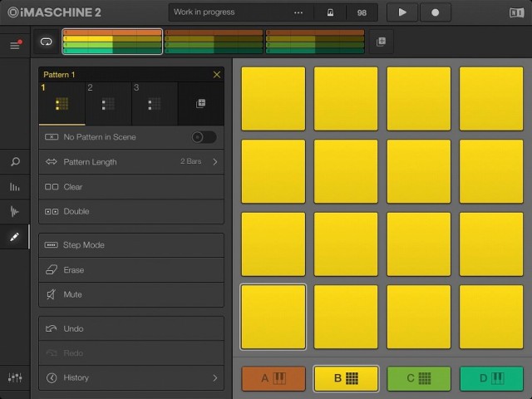Open the hamburger menu with red notification dot

[15, 44]
